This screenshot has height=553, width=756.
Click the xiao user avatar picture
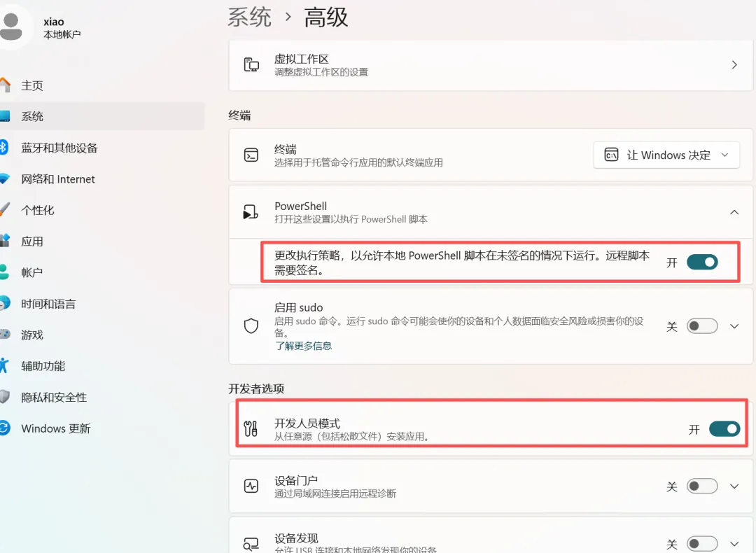click(x=12, y=27)
